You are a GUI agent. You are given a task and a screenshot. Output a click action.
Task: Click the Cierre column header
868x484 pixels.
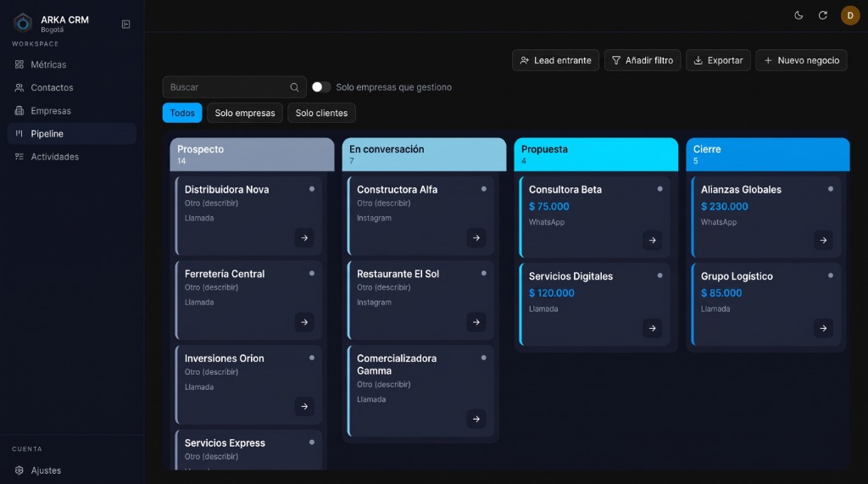[x=768, y=154]
